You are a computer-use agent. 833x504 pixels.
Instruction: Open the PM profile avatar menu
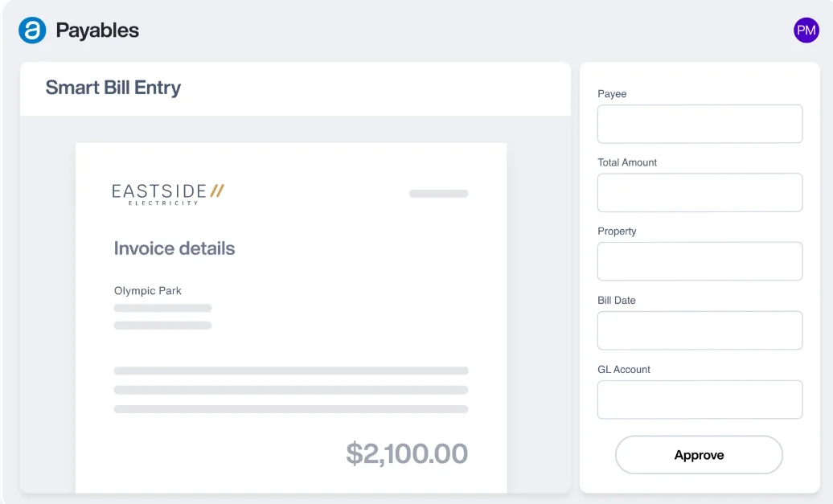coord(806,30)
